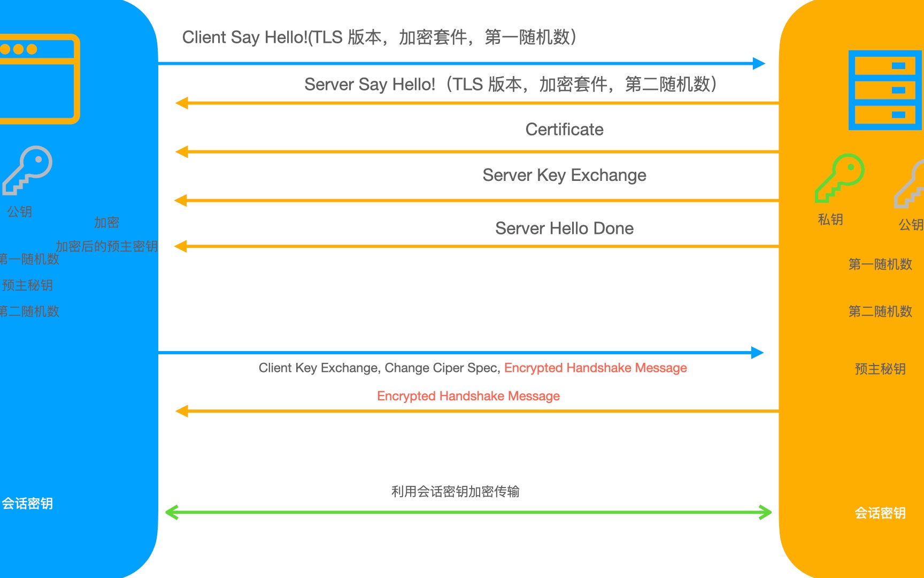Click the server rack icon
The height and width of the screenshot is (578, 924).
tap(885, 90)
